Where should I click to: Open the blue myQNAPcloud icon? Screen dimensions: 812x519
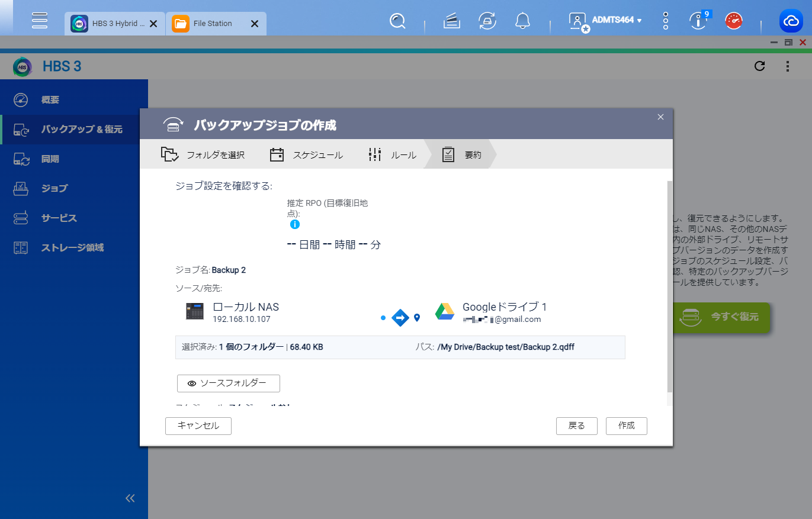(x=791, y=21)
